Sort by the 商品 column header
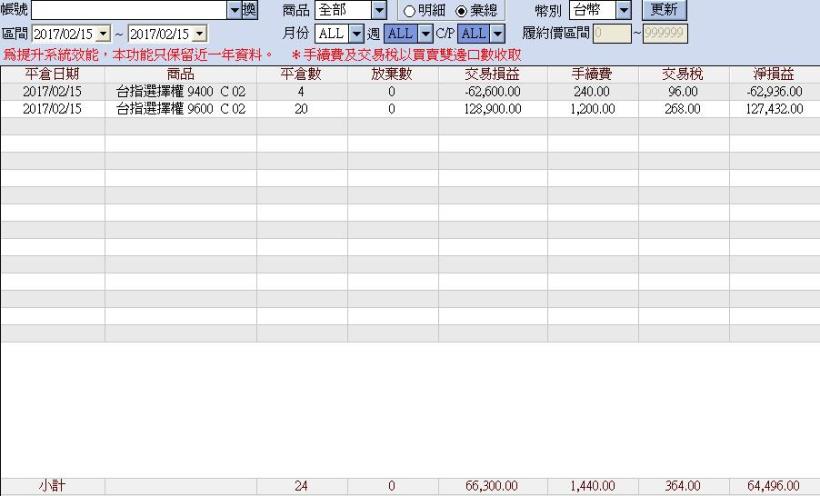820x496 pixels. coord(180,74)
